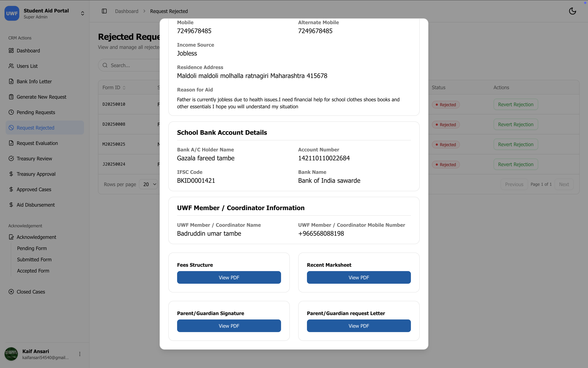Viewport: 588px width, 368px height.
Task: Click IFSC code BKID0001421
Action: (x=196, y=181)
